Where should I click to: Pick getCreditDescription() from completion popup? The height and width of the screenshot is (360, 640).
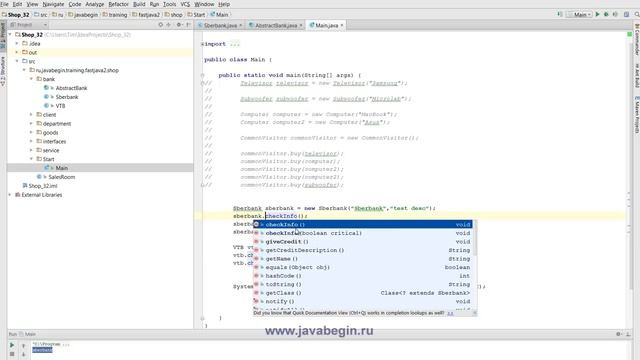[362, 250]
